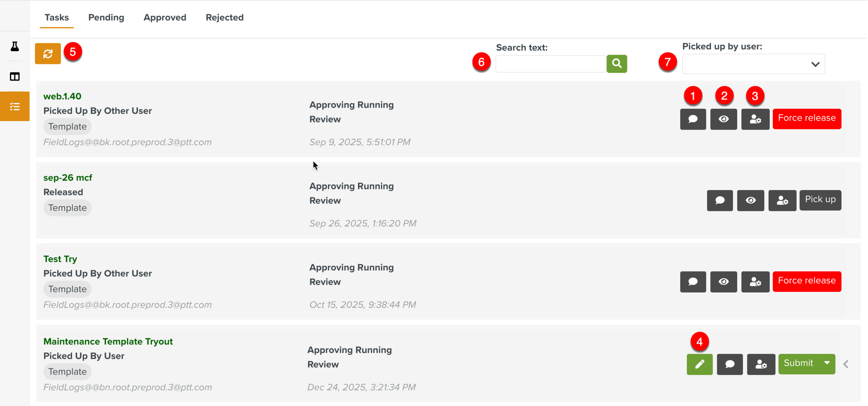Open the columns layout sidebar icon
Viewport: 868px width, 406px height.
[15, 76]
